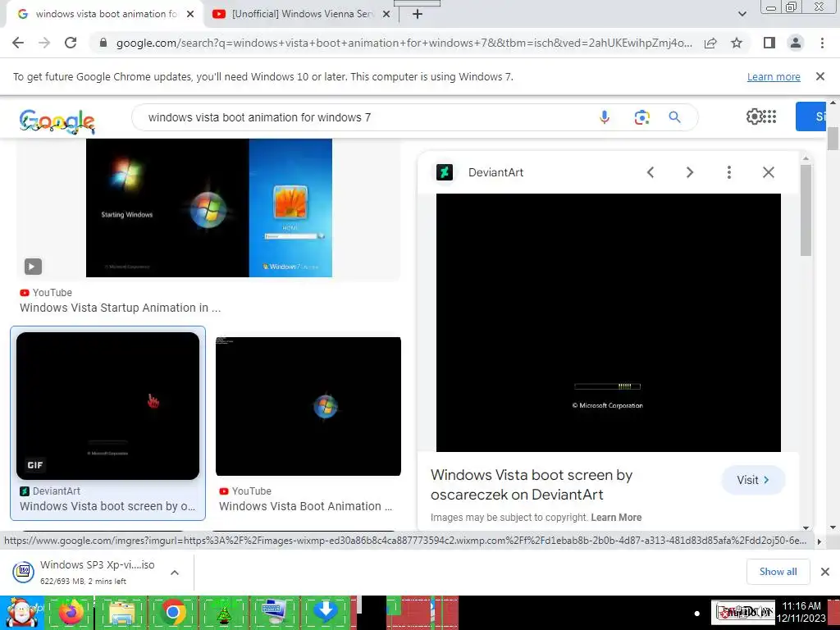Expand the download item options chevron
Image resolution: width=840 pixels, height=630 pixels.
coord(174,572)
